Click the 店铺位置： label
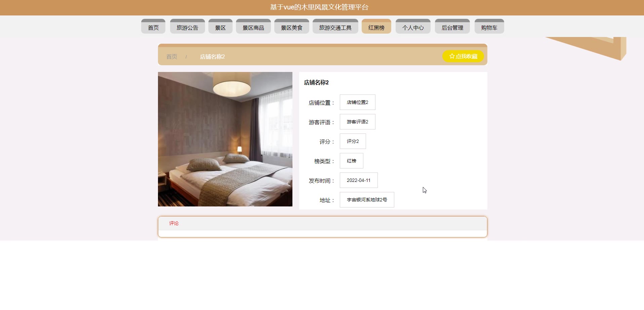Viewport: 644px width, 310px height. click(322, 103)
